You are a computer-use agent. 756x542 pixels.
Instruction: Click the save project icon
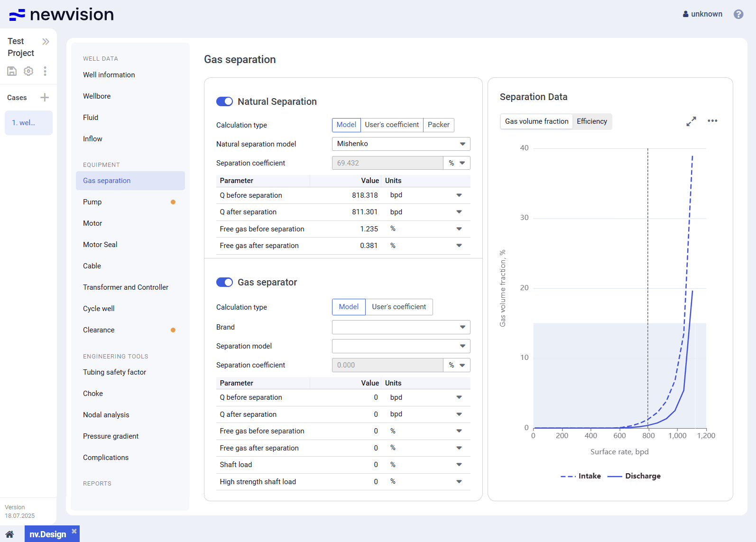(12, 71)
